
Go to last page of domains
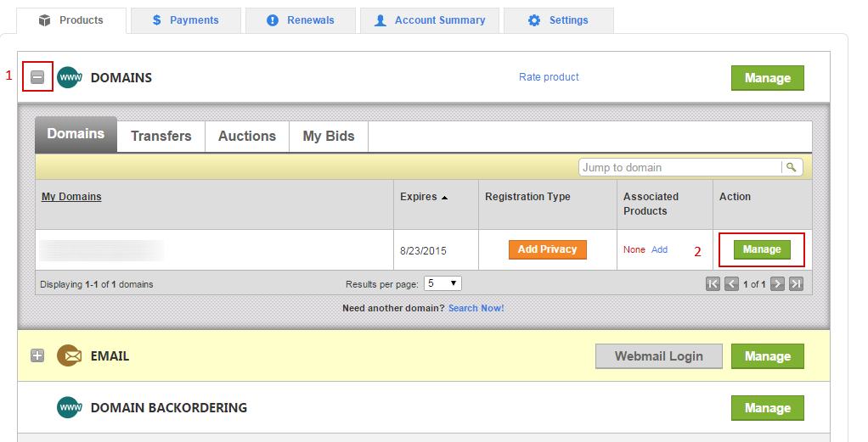(796, 284)
